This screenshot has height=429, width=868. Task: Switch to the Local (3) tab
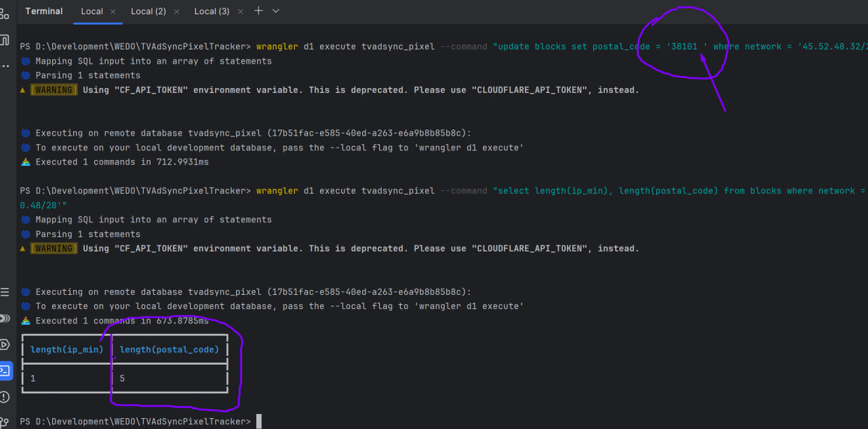tap(212, 12)
